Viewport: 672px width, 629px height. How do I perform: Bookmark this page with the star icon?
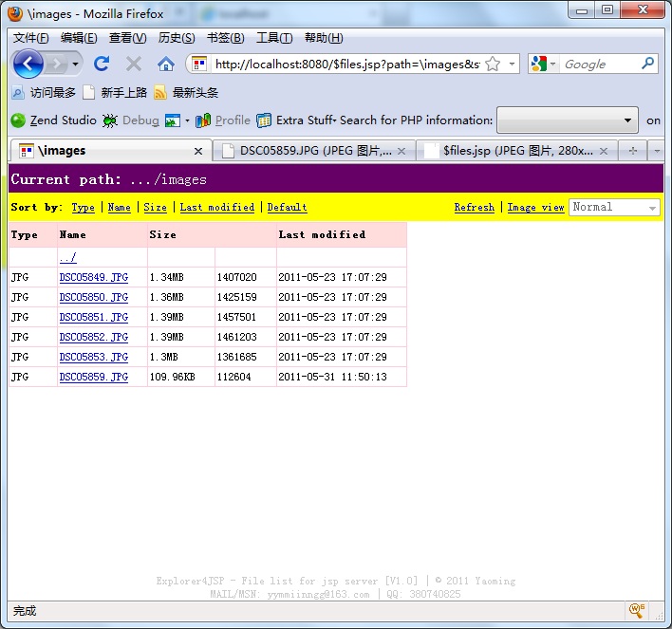pyautogui.click(x=493, y=64)
